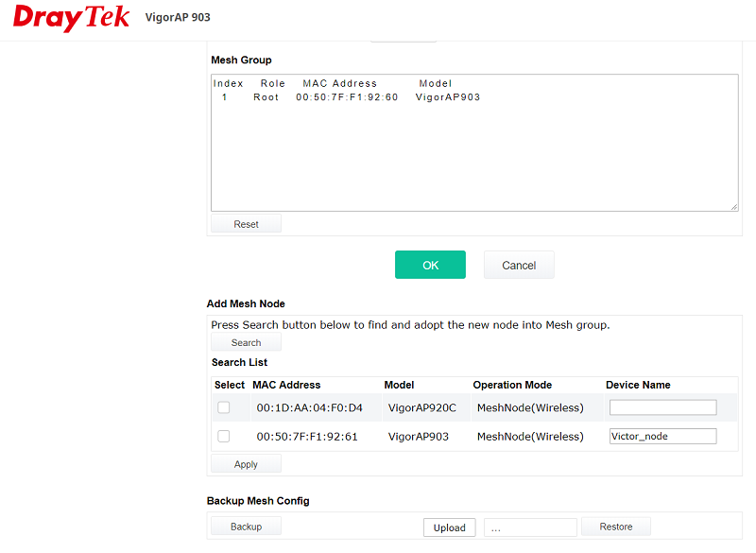Image resolution: width=756 pixels, height=553 pixels.
Task: Select the checkbox for 00:50:7F:F1:92:61
Action: point(224,437)
